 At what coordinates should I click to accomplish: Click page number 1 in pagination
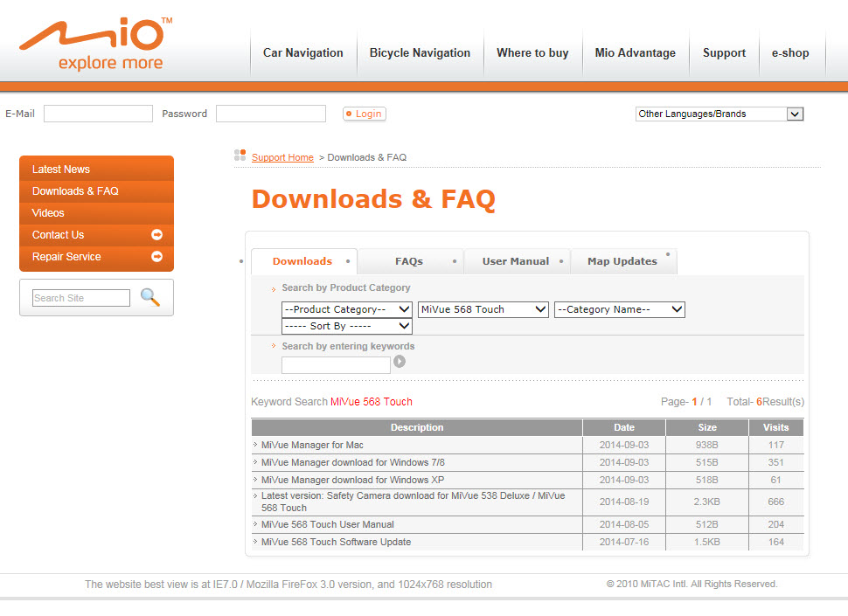click(x=694, y=401)
